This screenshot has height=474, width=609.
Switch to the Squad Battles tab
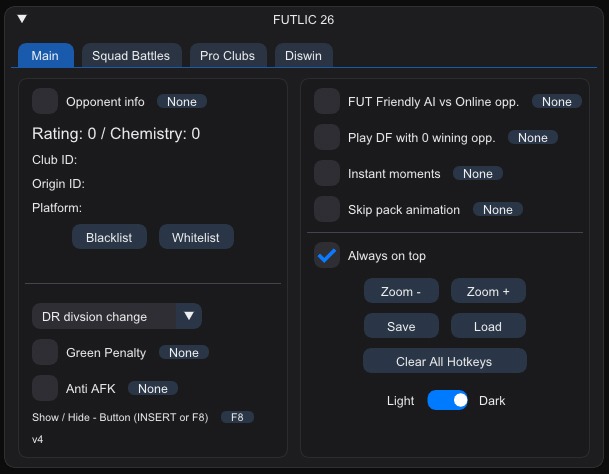click(x=131, y=56)
